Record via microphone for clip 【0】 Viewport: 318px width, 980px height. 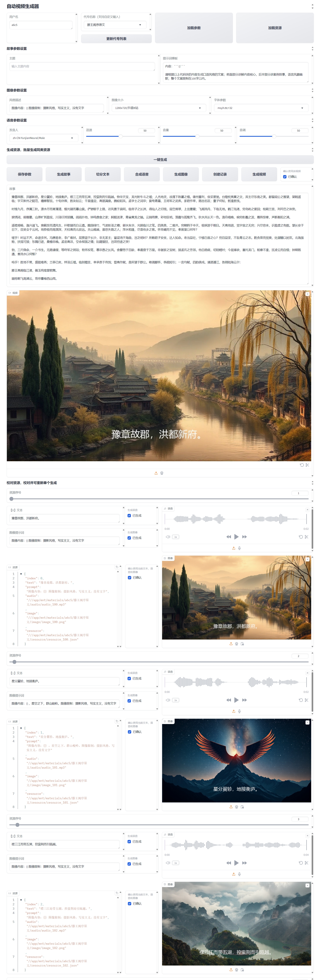pyautogui.click(x=239, y=548)
